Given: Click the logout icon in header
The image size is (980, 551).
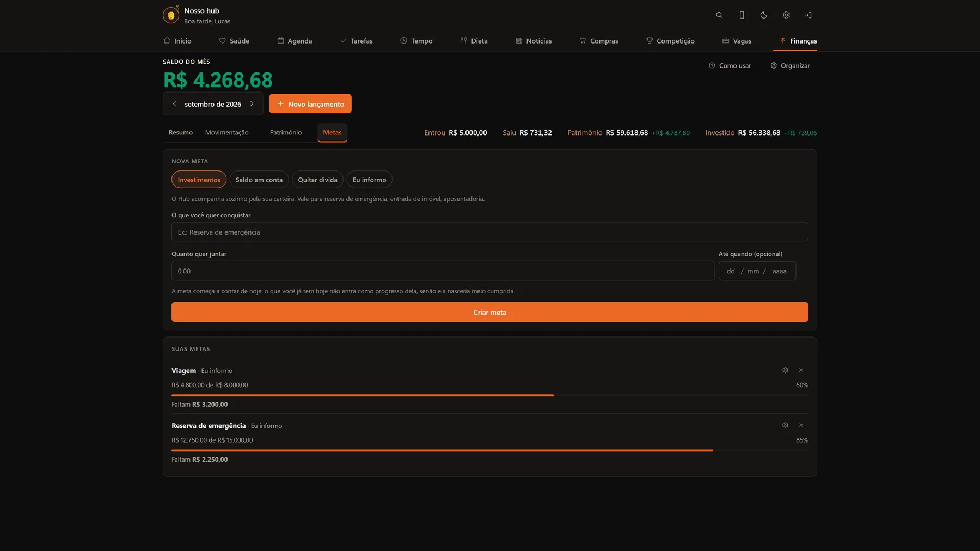Looking at the screenshot, I should (x=808, y=15).
